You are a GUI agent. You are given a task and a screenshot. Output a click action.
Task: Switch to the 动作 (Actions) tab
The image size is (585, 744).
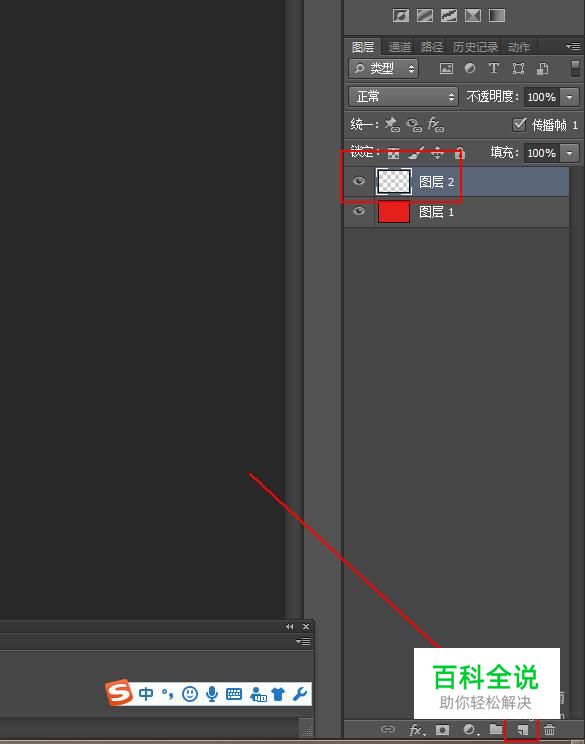pos(519,47)
